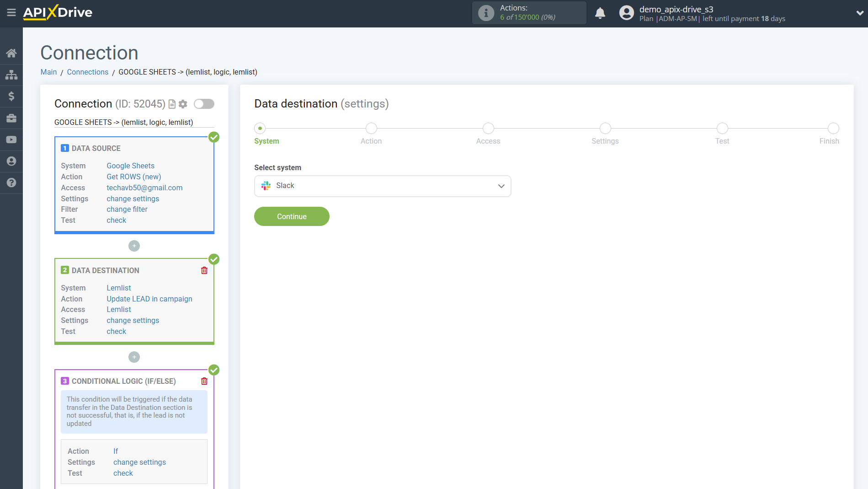Toggle the connection on/off switch
Viewport: 868px width, 489px height.
point(204,104)
